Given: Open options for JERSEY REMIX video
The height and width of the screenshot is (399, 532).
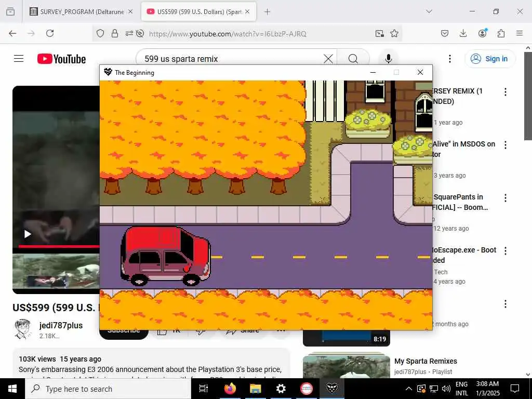Looking at the screenshot, I should (506, 91).
